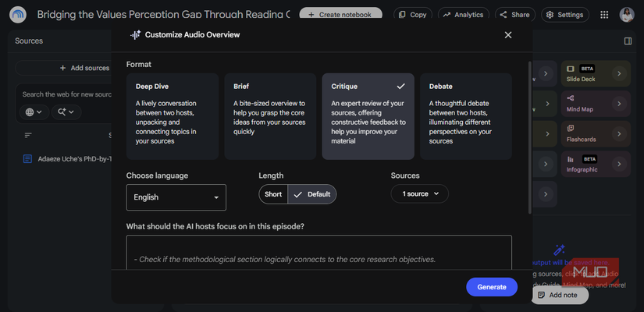Click Add note button

point(560,295)
